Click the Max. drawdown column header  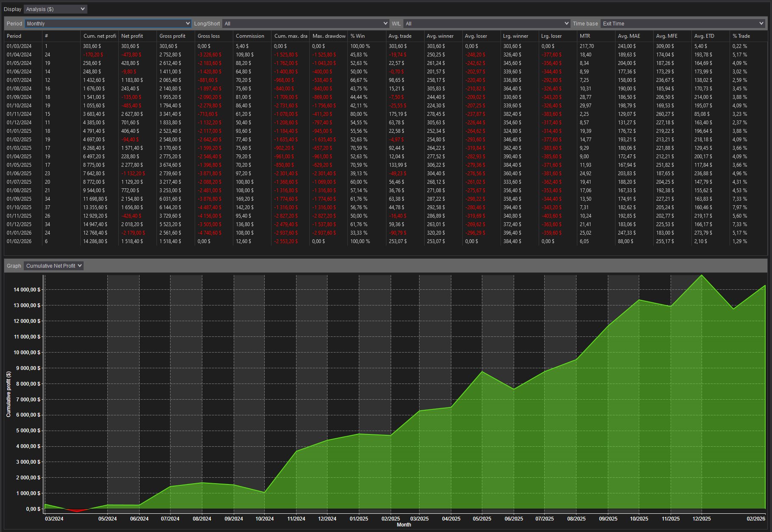pos(329,36)
